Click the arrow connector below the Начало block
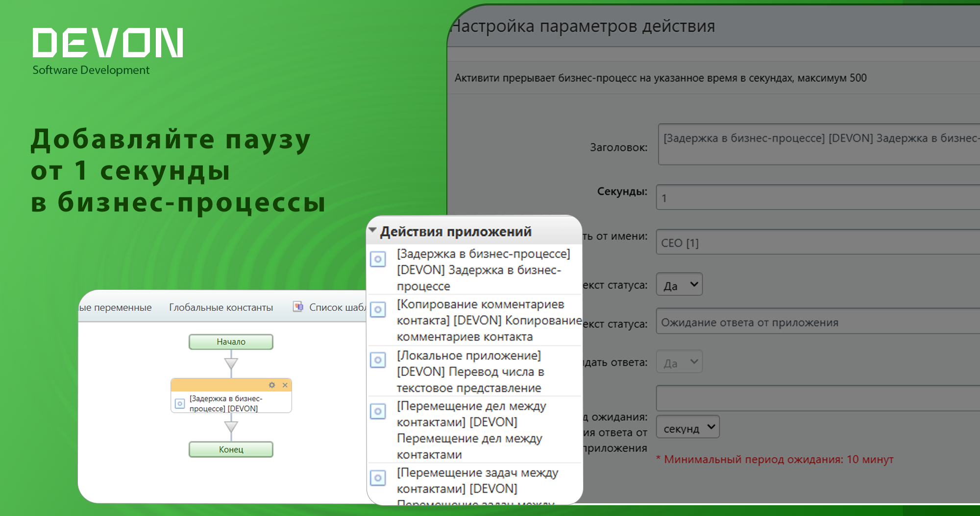The image size is (980, 516). tap(231, 364)
